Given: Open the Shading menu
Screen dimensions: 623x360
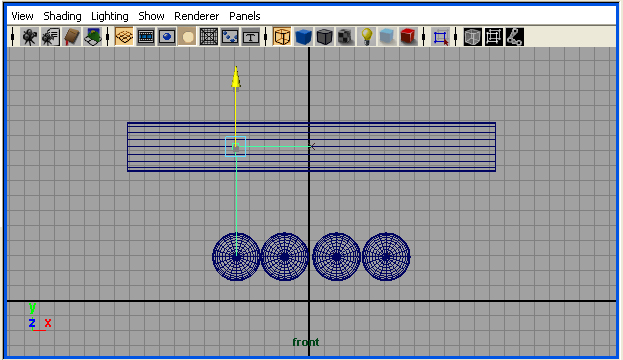Looking at the screenshot, I should pyautogui.click(x=62, y=16).
